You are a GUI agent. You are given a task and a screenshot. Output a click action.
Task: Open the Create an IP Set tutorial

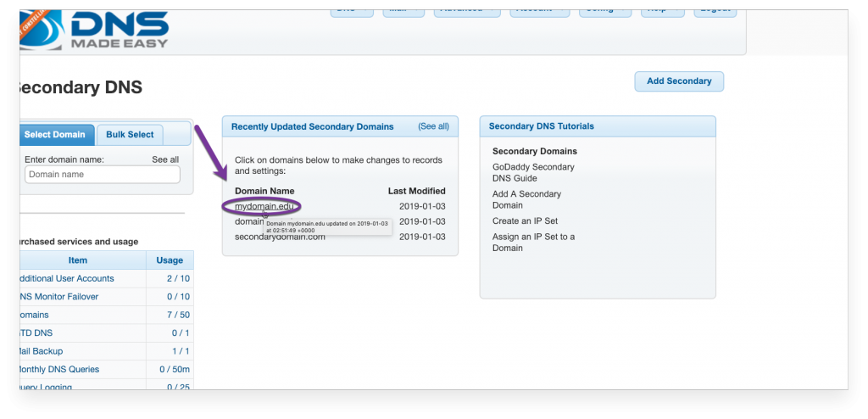pos(525,221)
